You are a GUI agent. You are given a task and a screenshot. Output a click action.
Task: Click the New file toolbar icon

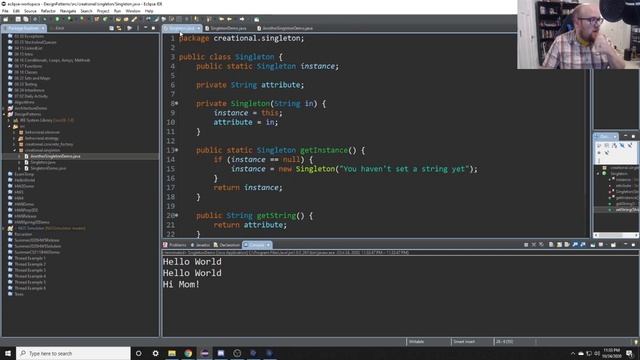tap(6, 19)
